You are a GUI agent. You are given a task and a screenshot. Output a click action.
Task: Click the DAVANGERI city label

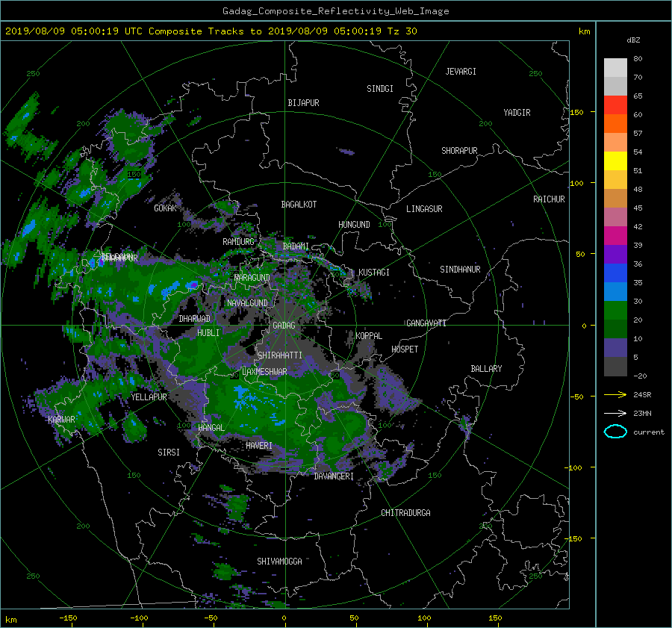pyautogui.click(x=334, y=476)
